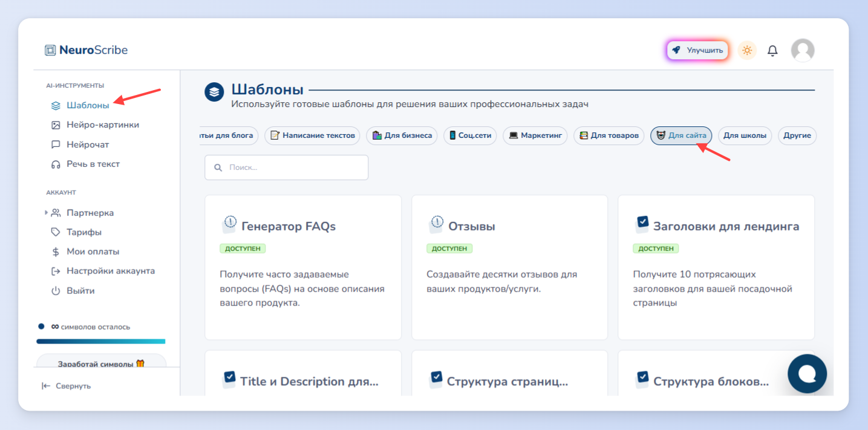Click the Настройки аккаунта exit-arrow icon
868x430 pixels.
56,271
